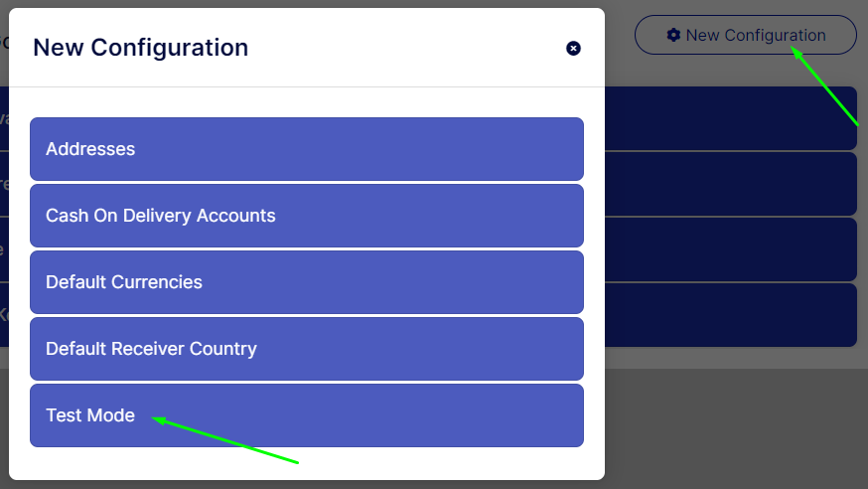
Task: Click the divider line under dialog header
Action: coord(307,86)
